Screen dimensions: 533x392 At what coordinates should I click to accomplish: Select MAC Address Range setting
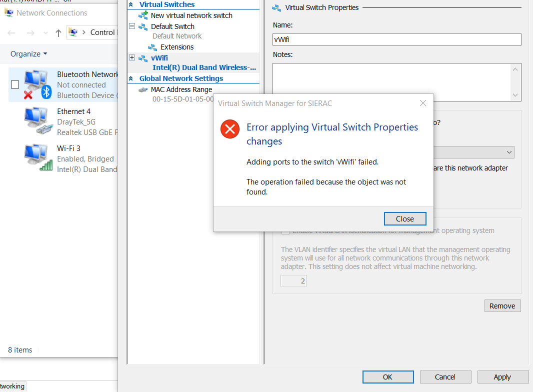point(181,89)
